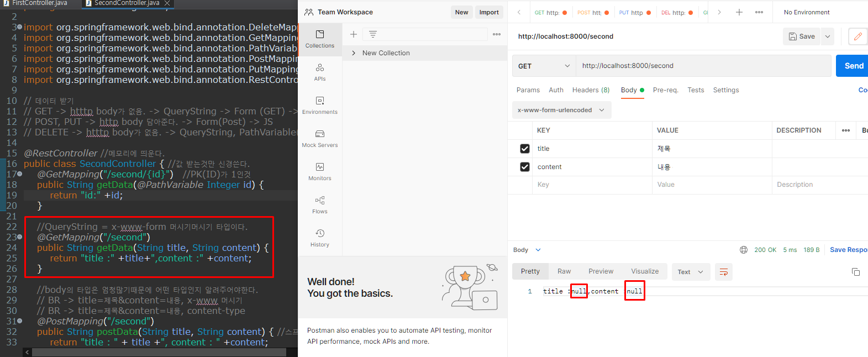Click the request URL input field
The height and width of the screenshot is (357, 868).
point(703,66)
